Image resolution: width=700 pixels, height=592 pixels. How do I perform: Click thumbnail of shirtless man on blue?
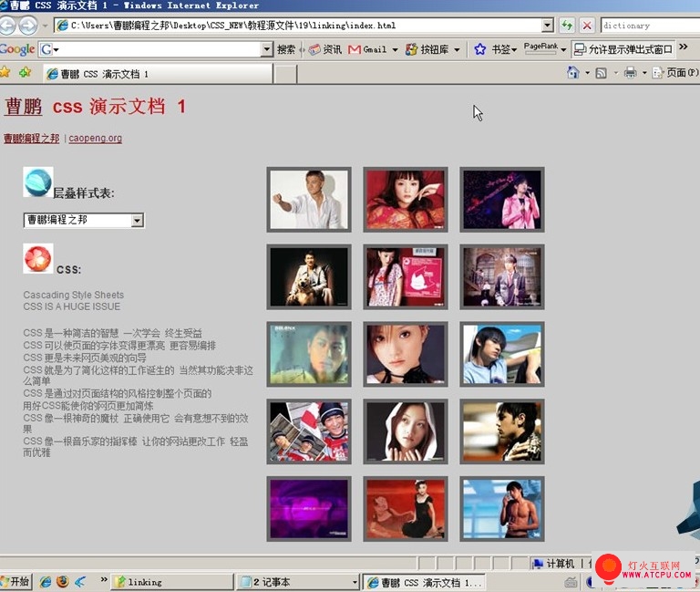(502, 509)
